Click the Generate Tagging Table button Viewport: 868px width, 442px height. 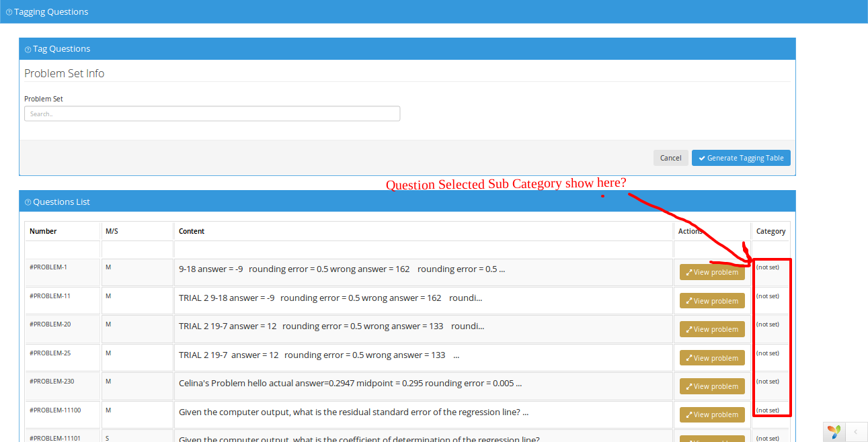coord(740,158)
